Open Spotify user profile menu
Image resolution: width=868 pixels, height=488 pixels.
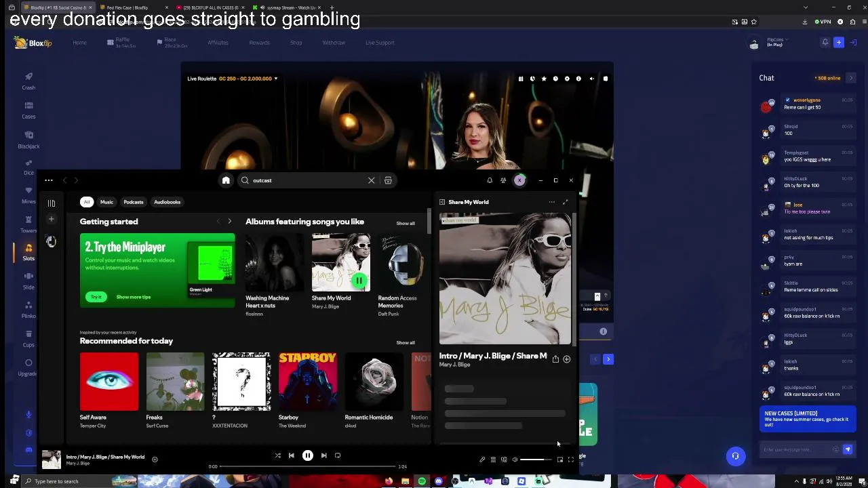pyautogui.click(x=519, y=180)
